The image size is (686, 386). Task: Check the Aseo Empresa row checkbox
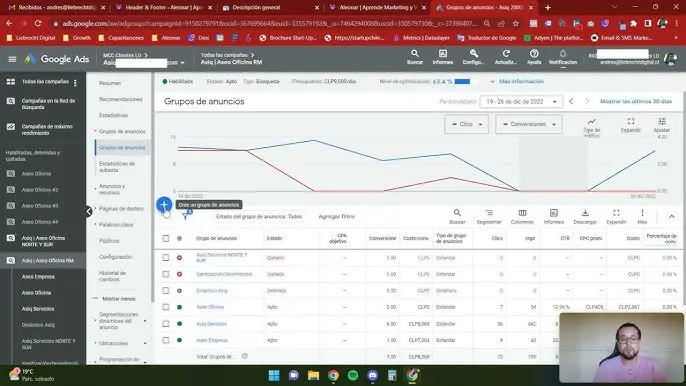click(x=165, y=340)
